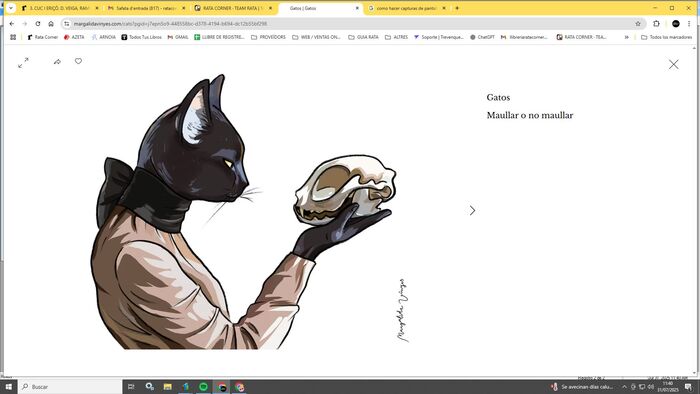Open the apps grid in bookmarks bar
Viewport: 700px width, 394px height.
(x=13, y=37)
